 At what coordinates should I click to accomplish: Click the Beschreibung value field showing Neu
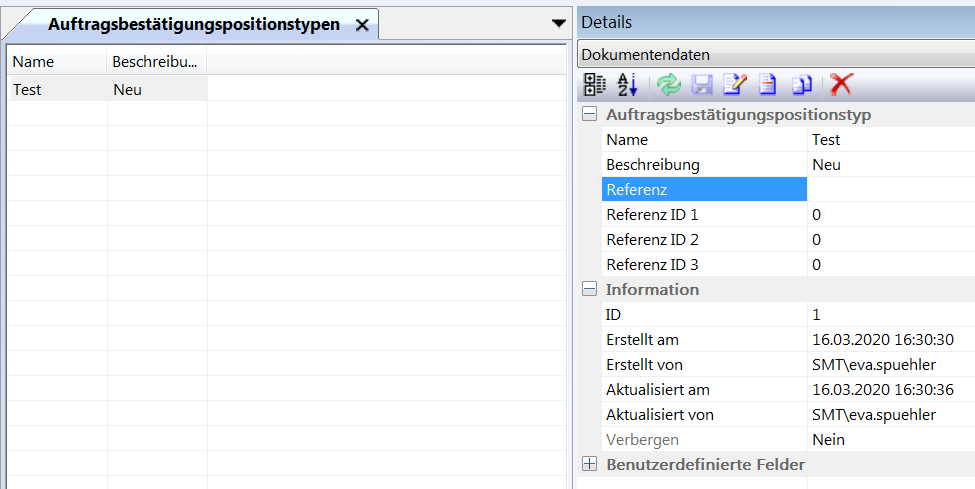890,165
